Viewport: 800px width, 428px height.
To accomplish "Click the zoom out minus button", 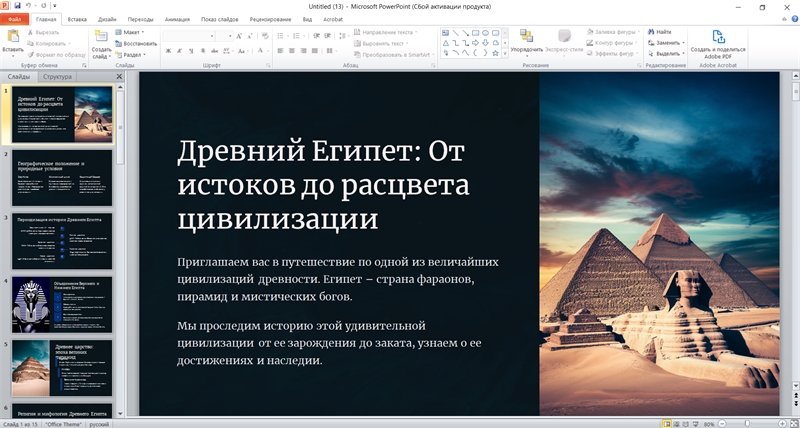I will point(721,424).
